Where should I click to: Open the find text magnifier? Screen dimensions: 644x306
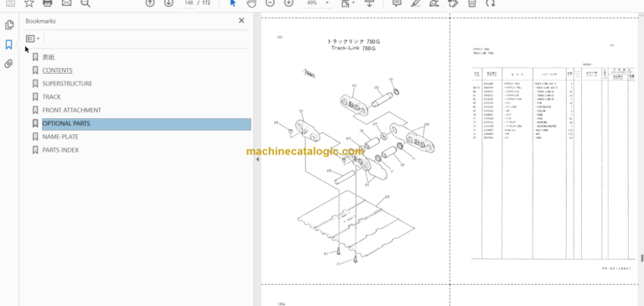click(86, 3)
